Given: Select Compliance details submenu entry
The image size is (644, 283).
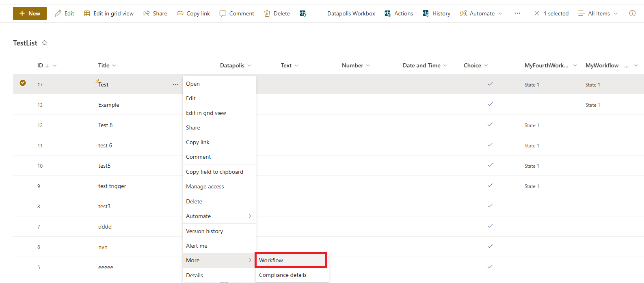Looking at the screenshot, I should point(283,275).
